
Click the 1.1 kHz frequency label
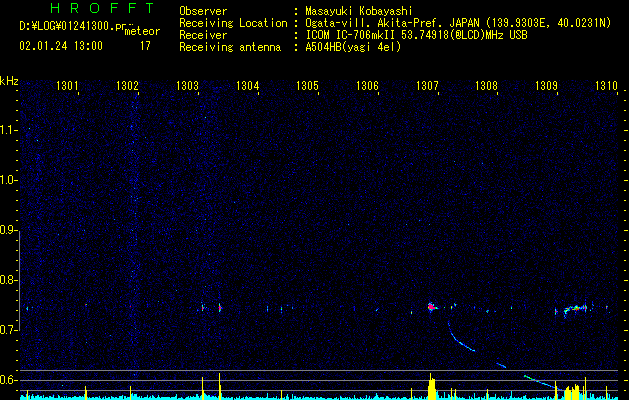pos(8,130)
